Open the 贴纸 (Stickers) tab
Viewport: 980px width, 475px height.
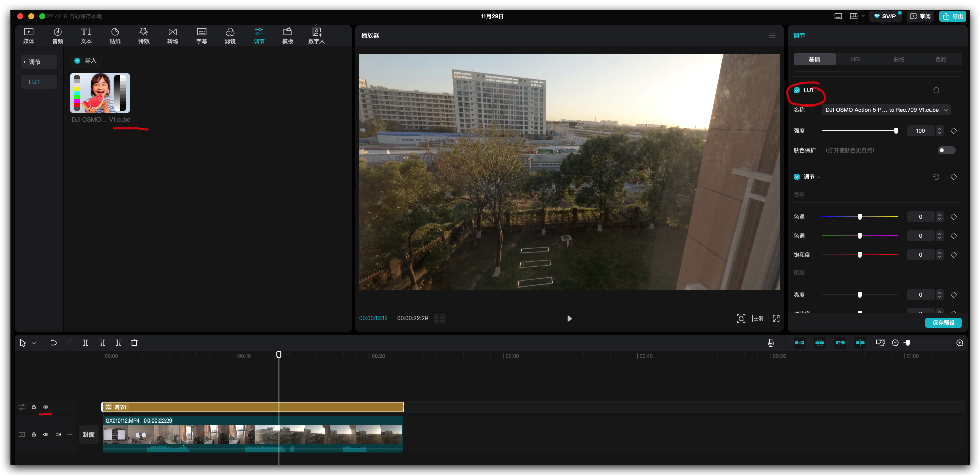coord(115,36)
